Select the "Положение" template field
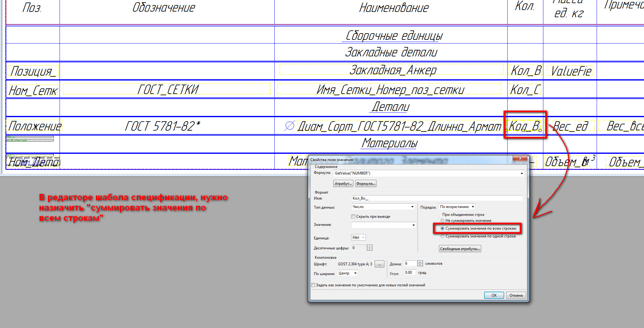The width and height of the screenshot is (644, 328). tap(35, 126)
